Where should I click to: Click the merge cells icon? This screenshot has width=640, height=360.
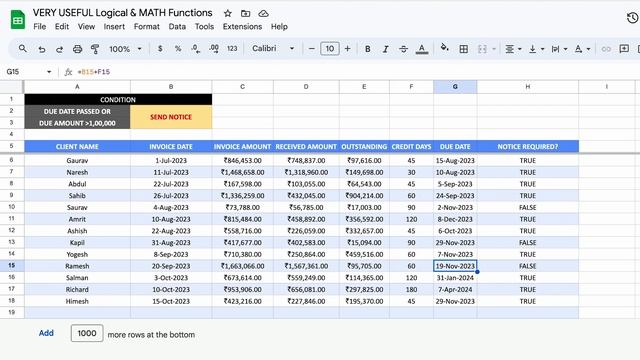pos(482,49)
